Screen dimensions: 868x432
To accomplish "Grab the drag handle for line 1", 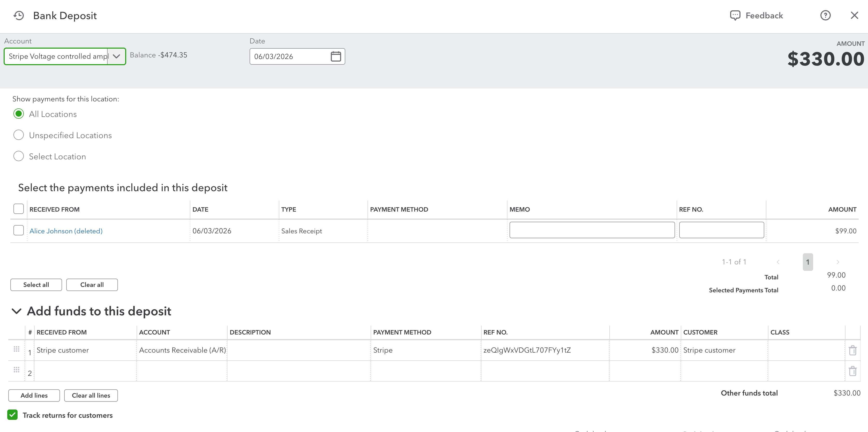I will (17, 349).
